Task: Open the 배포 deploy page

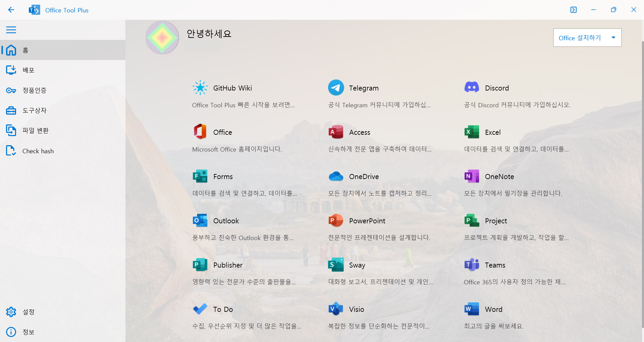Action: pos(63,70)
